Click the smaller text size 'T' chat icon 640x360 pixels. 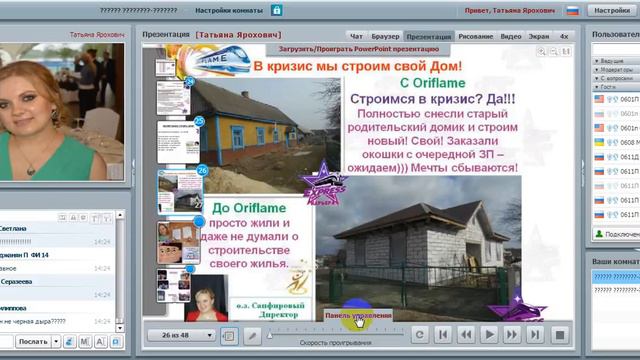point(107,218)
